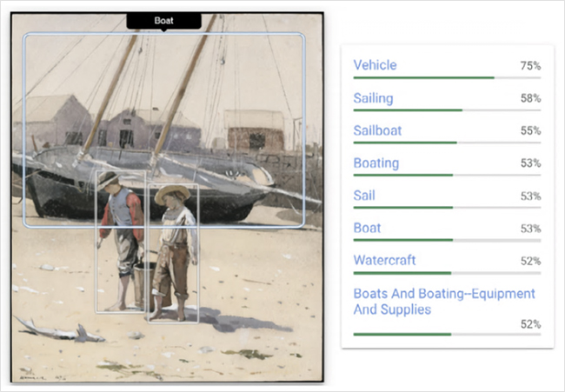Select the left boy's bounding box
565x392 pixels.
click(x=119, y=261)
